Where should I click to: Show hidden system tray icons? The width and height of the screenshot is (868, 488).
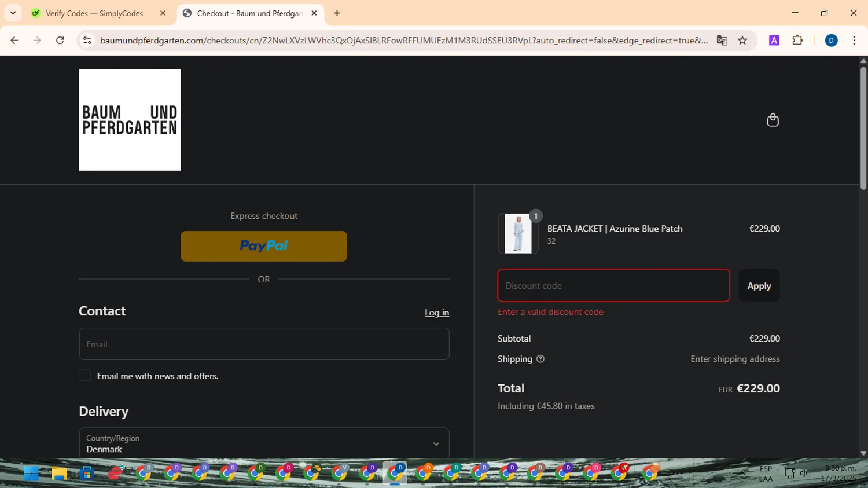coord(742,474)
